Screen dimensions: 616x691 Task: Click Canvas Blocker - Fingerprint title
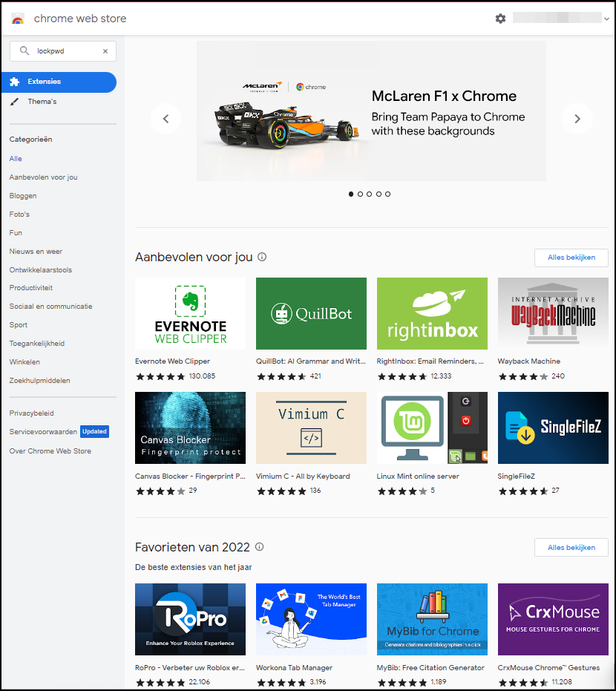190,477
